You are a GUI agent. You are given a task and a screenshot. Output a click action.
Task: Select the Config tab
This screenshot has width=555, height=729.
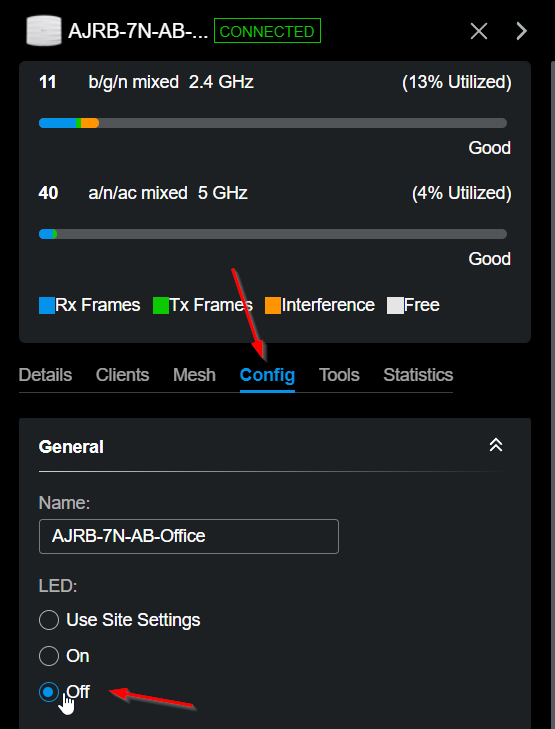[x=267, y=375]
